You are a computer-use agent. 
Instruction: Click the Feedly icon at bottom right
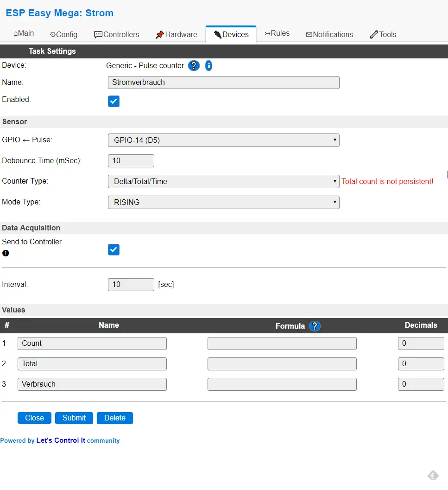pyautogui.click(x=432, y=476)
